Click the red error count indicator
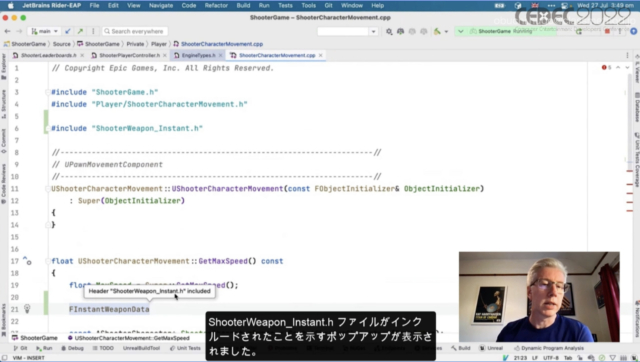 coord(607,67)
